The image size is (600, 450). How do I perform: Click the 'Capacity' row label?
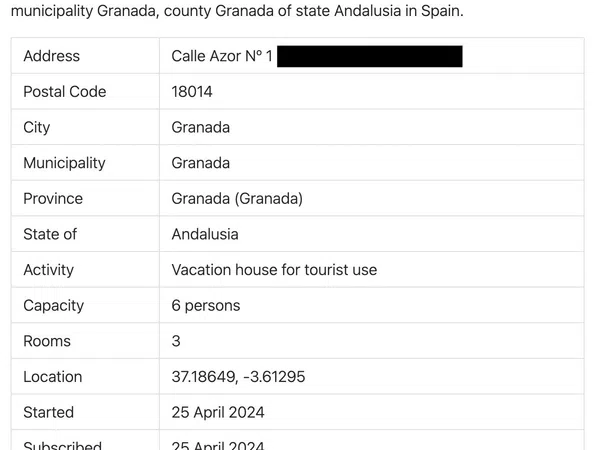(x=53, y=305)
